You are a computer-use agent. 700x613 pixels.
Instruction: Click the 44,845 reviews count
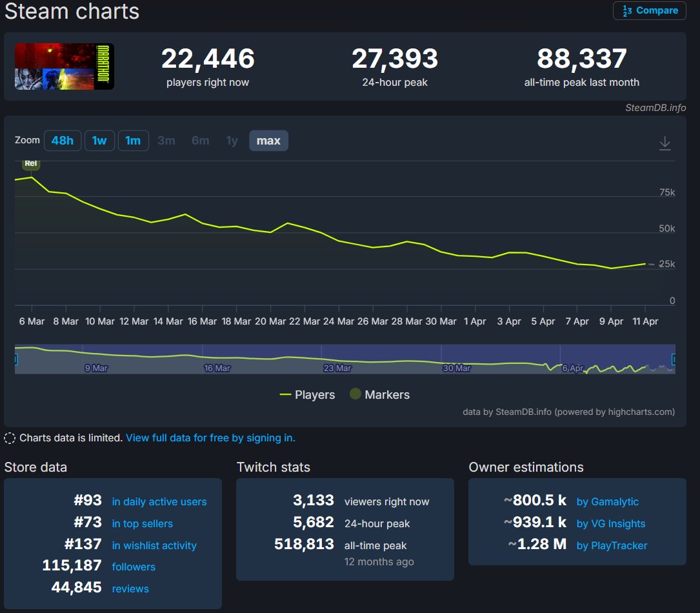76,587
